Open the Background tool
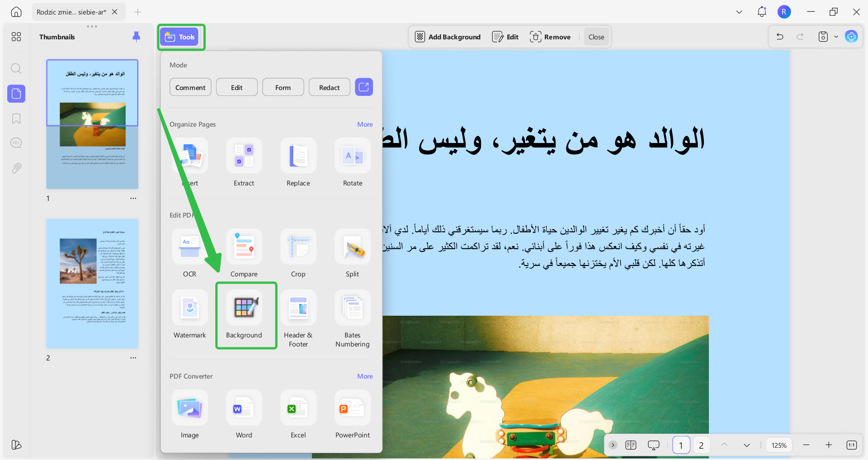The height and width of the screenshot is (460, 868). click(x=244, y=315)
